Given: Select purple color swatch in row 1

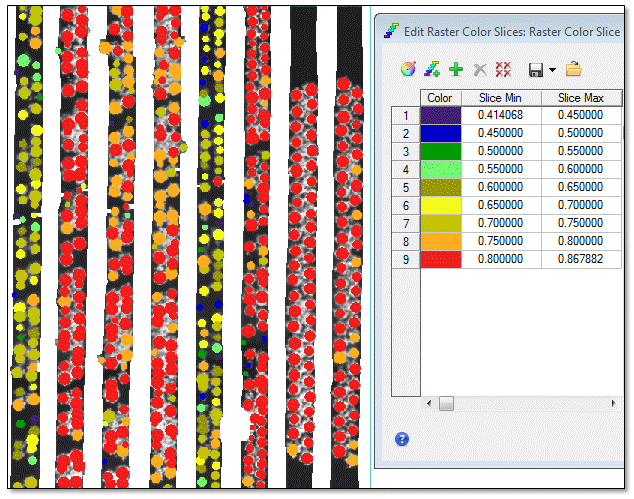Looking at the screenshot, I should click(x=441, y=115).
